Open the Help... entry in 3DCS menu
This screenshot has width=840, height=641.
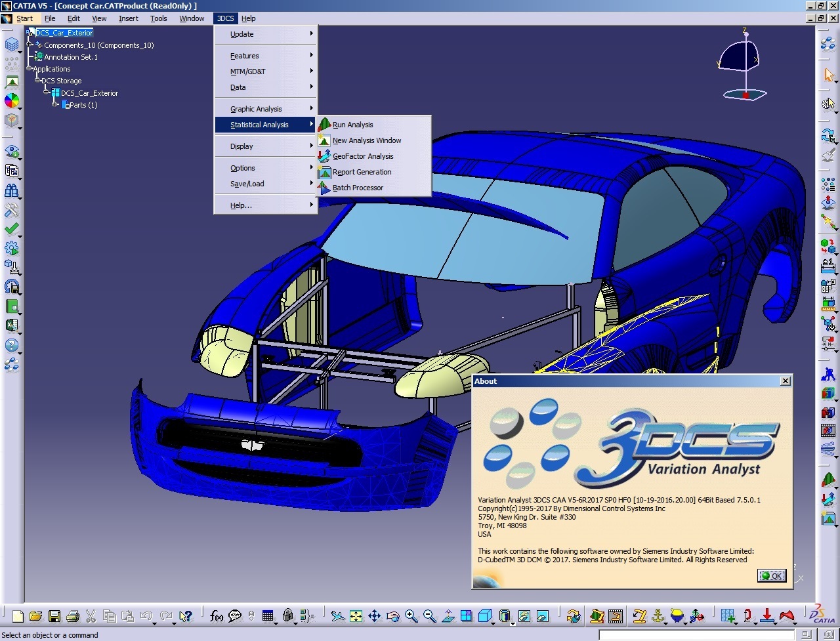266,205
